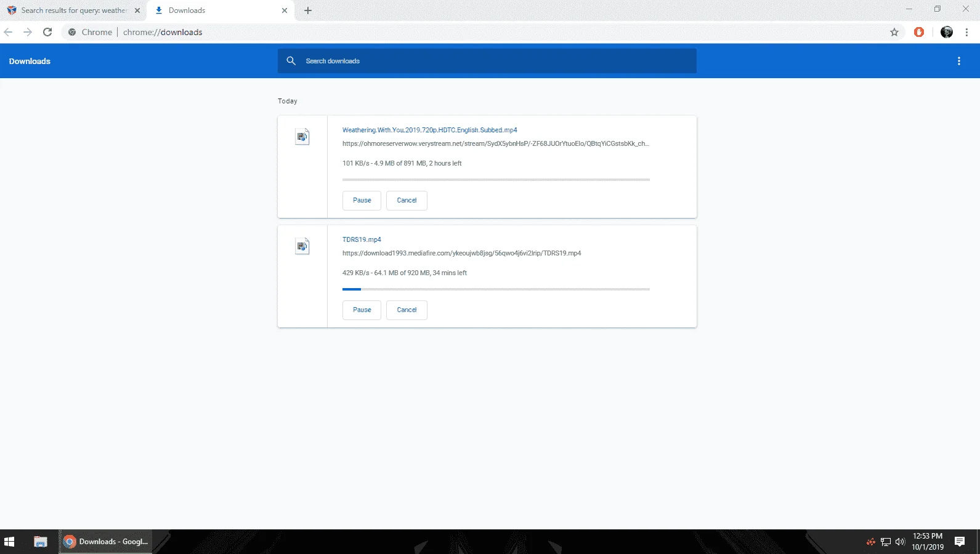Open the red tray application icon
This screenshot has width=980, height=554.
pos(871,542)
